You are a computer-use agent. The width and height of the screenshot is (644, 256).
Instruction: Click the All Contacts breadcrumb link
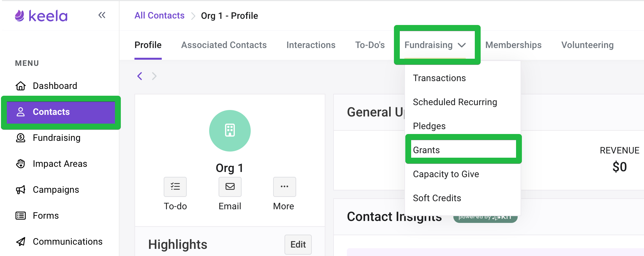(159, 16)
